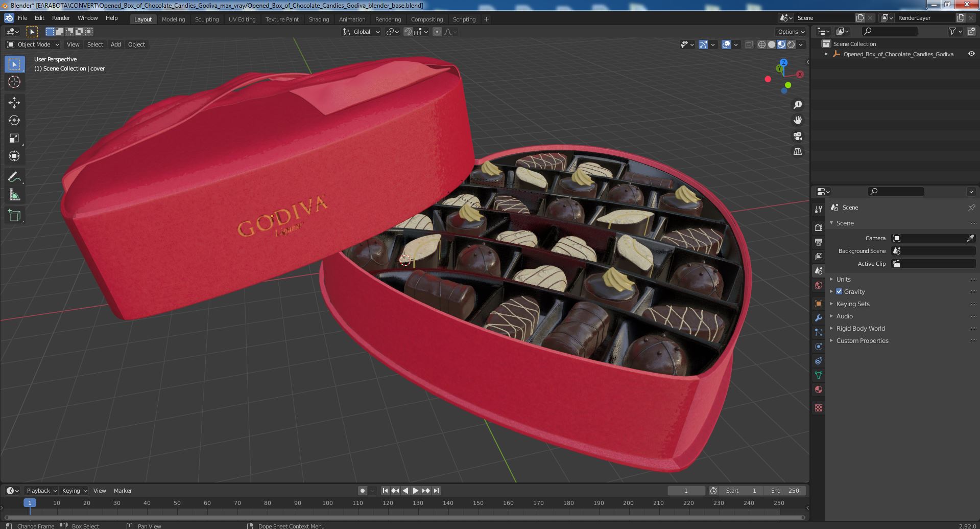Switch to solid viewport shading
This screenshot has height=529, width=980.
point(772,44)
